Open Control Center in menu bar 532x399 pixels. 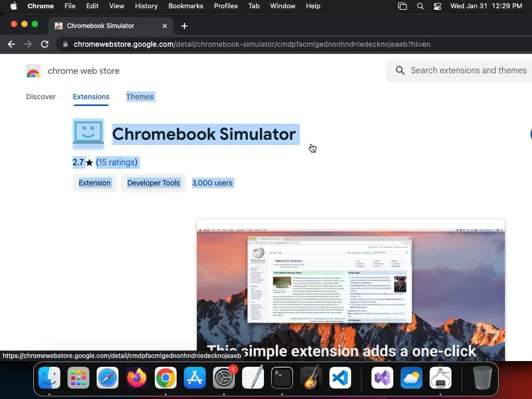point(437,6)
